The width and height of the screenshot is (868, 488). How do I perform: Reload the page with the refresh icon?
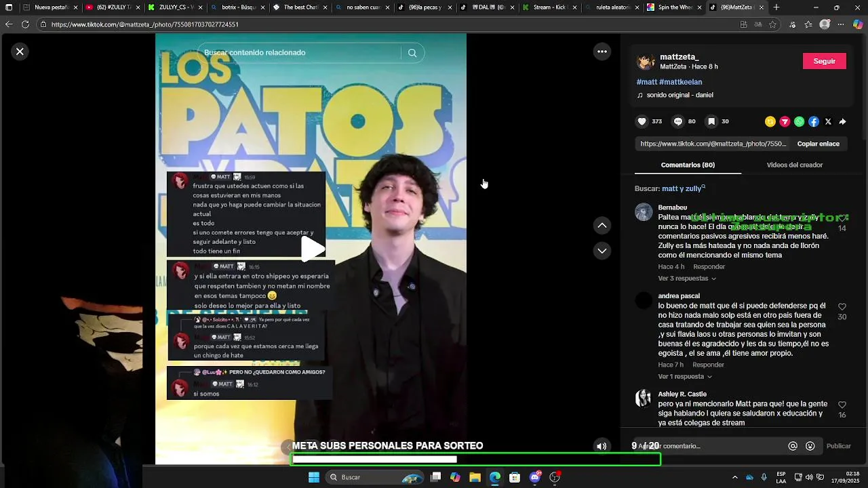tap(25, 24)
